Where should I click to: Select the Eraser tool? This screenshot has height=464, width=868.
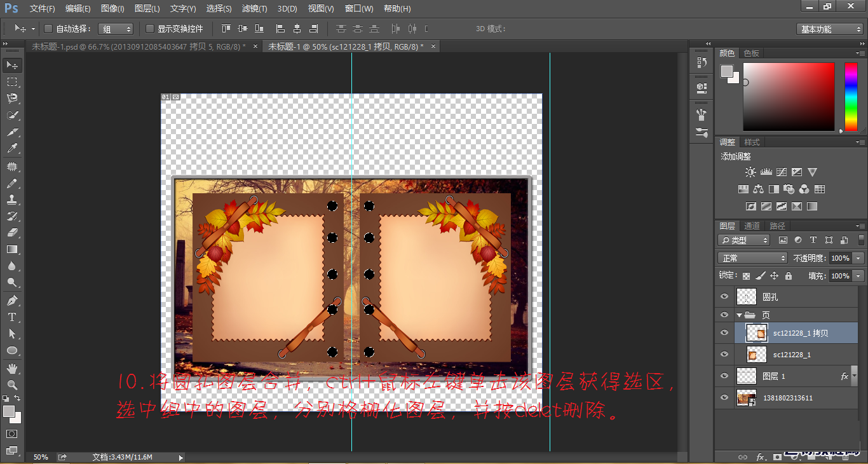pos(12,233)
